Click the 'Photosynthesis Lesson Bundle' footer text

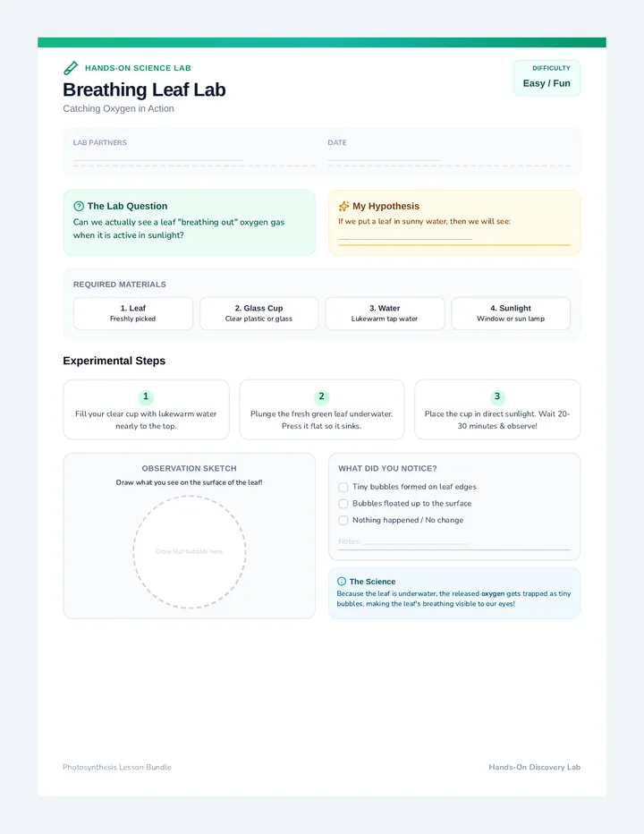tap(117, 767)
